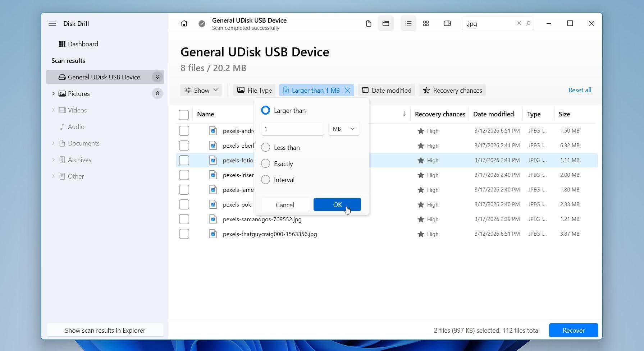The image size is (644, 351).
Task: Select the Larger than radio option
Action: [x=265, y=110]
